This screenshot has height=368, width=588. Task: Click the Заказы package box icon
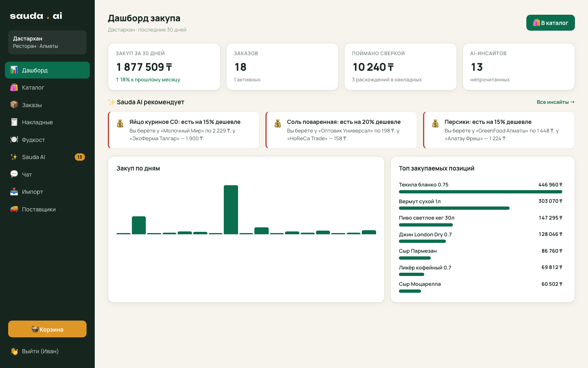click(x=14, y=105)
